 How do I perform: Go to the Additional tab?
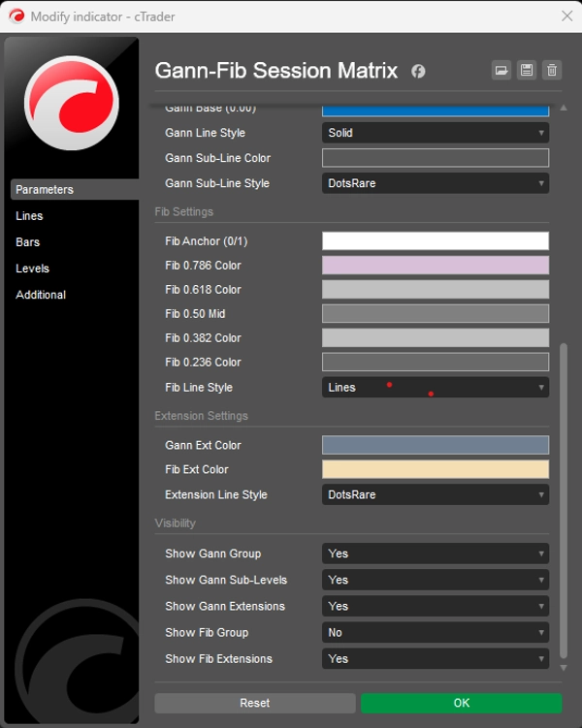pos(41,295)
